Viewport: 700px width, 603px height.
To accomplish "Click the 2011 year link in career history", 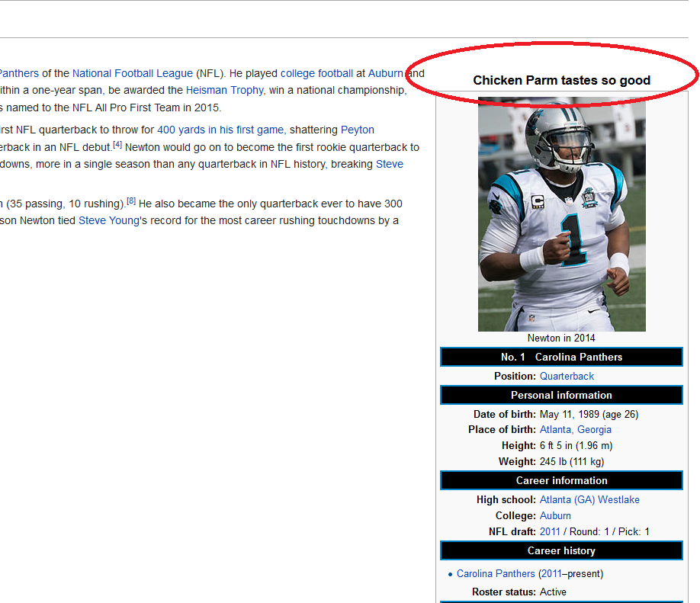I will 551,573.
